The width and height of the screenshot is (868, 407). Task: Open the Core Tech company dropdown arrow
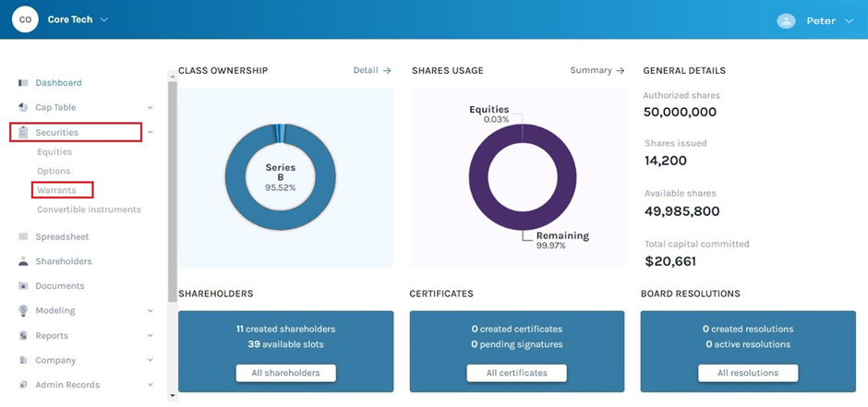point(104,20)
